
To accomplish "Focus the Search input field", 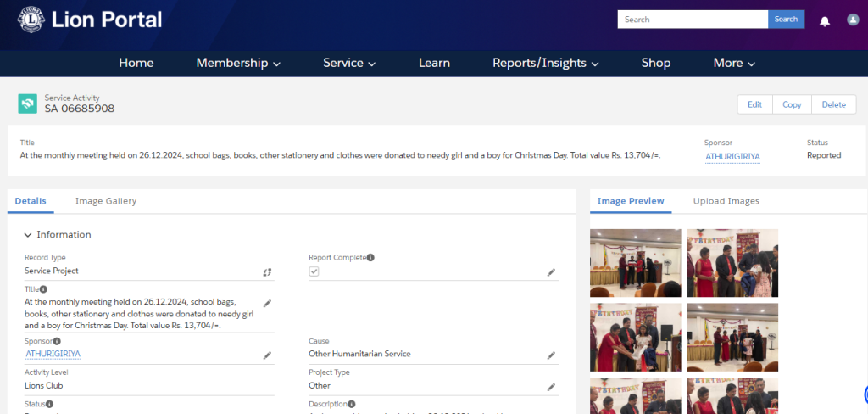I will [x=693, y=20].
